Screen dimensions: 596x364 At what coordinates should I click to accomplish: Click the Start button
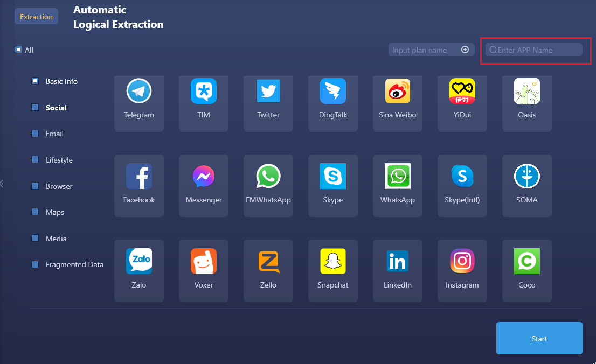pos(539,338)
